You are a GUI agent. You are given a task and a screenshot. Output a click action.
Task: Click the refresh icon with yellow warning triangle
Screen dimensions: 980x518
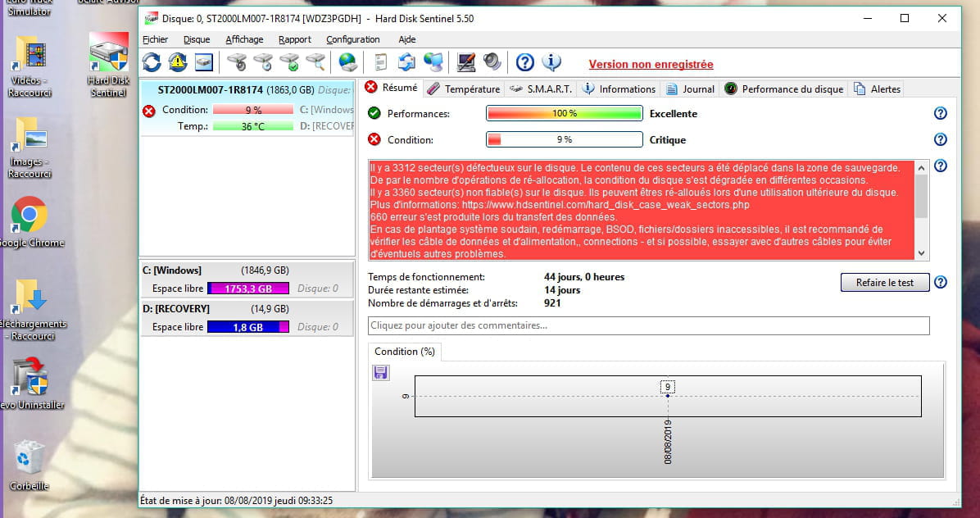coord(178,61)
